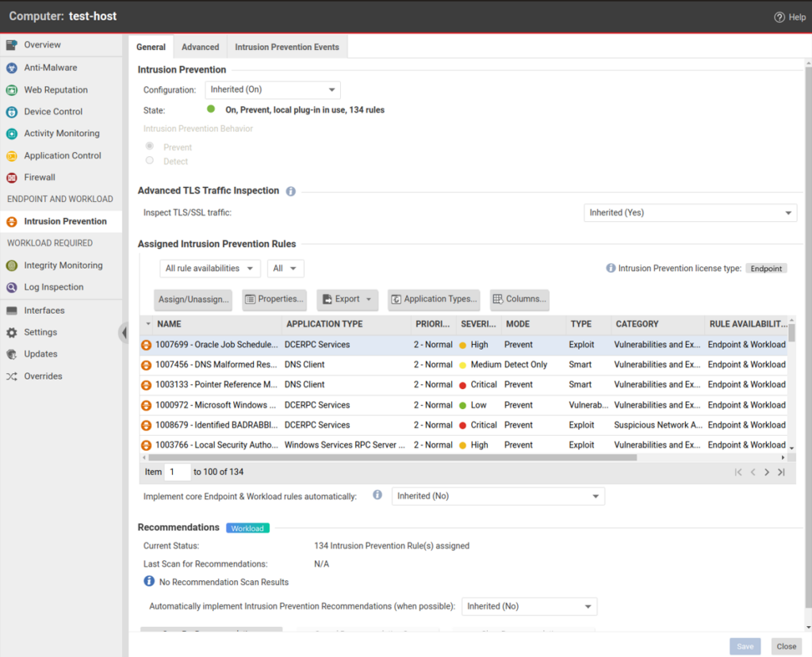Screen dimensions: 812x657
Task: Open Automatically implement Recommendations dropdown
Action: (x=529, y=606)
